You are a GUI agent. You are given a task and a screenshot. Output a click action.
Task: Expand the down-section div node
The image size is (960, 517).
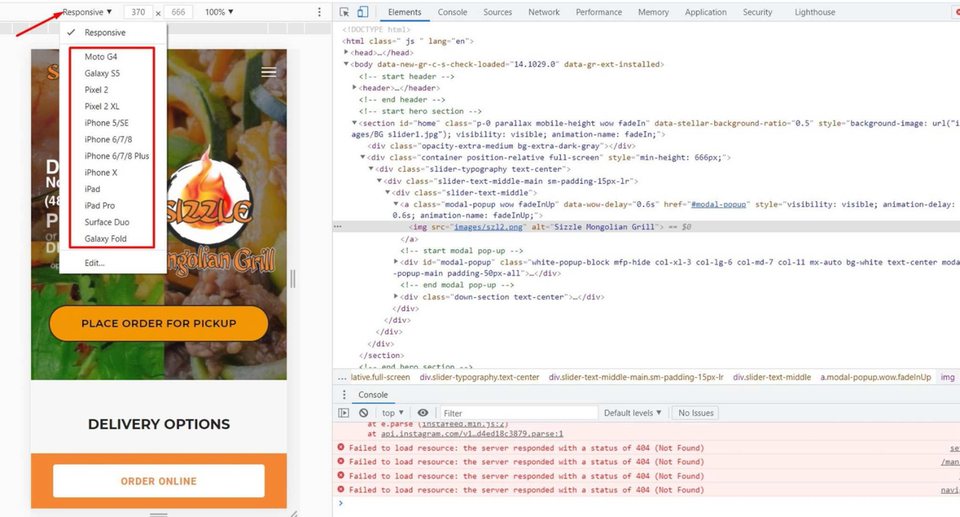click(396, 296)
